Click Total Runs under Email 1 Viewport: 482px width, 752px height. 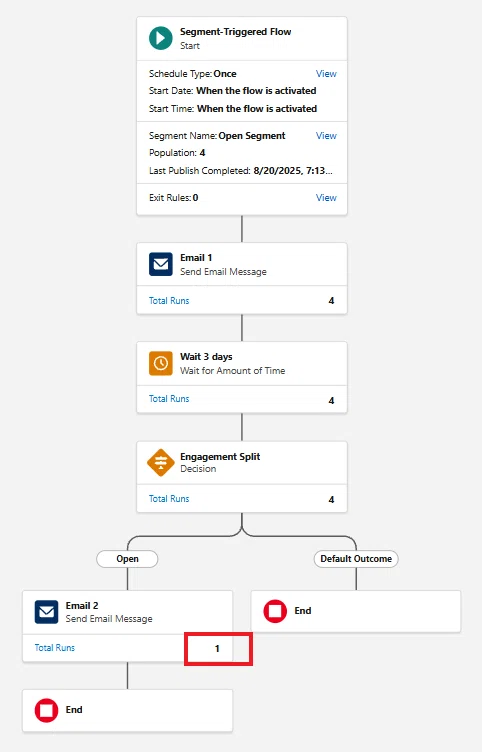[169, 301]
